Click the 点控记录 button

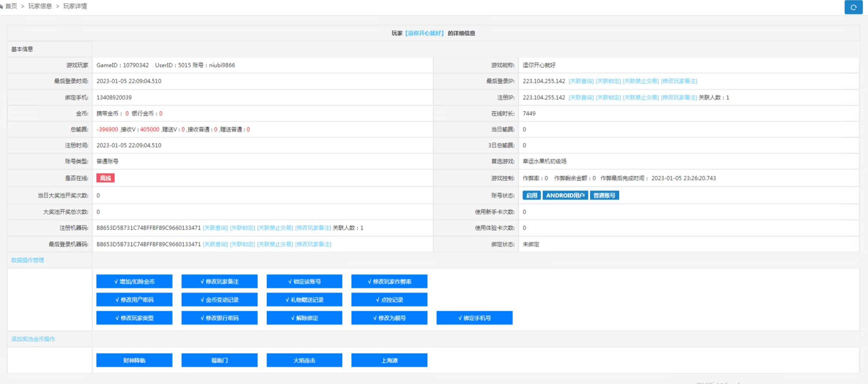389,300
